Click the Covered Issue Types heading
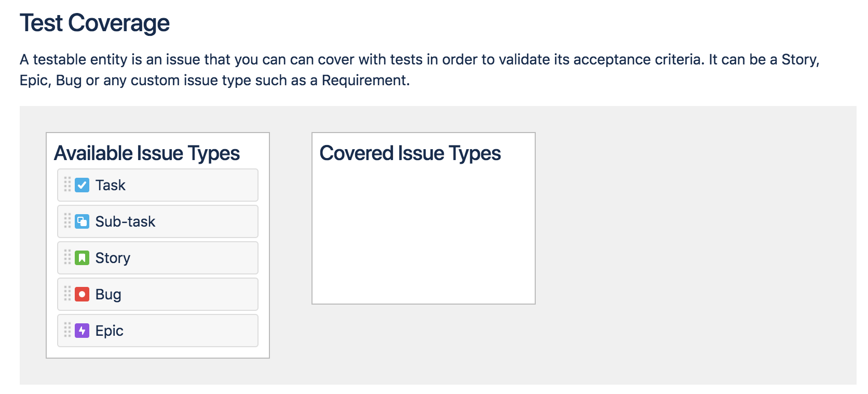 [410, 153]
